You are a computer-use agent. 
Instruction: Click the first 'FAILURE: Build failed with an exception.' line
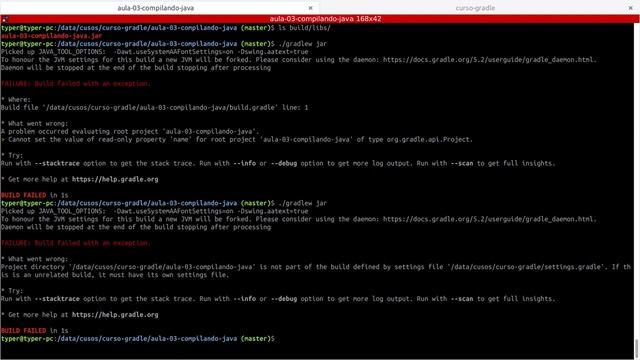click(x=76, y=84)
